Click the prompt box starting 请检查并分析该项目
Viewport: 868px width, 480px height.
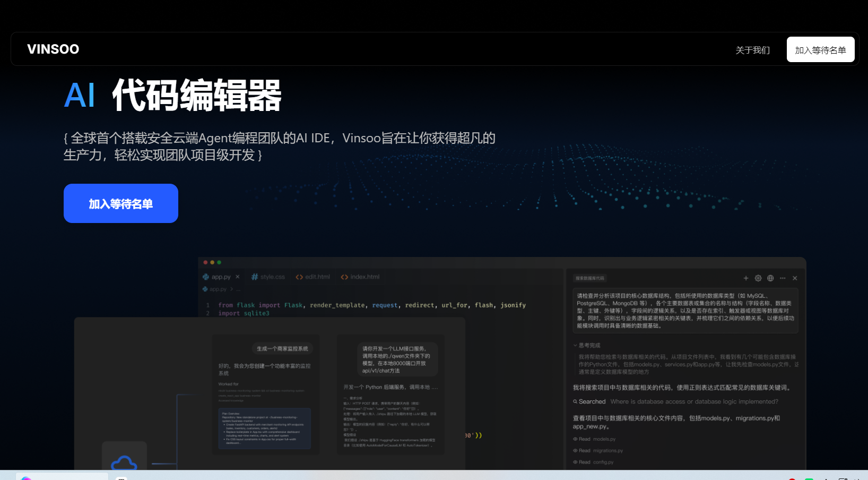tap(685, 311)
